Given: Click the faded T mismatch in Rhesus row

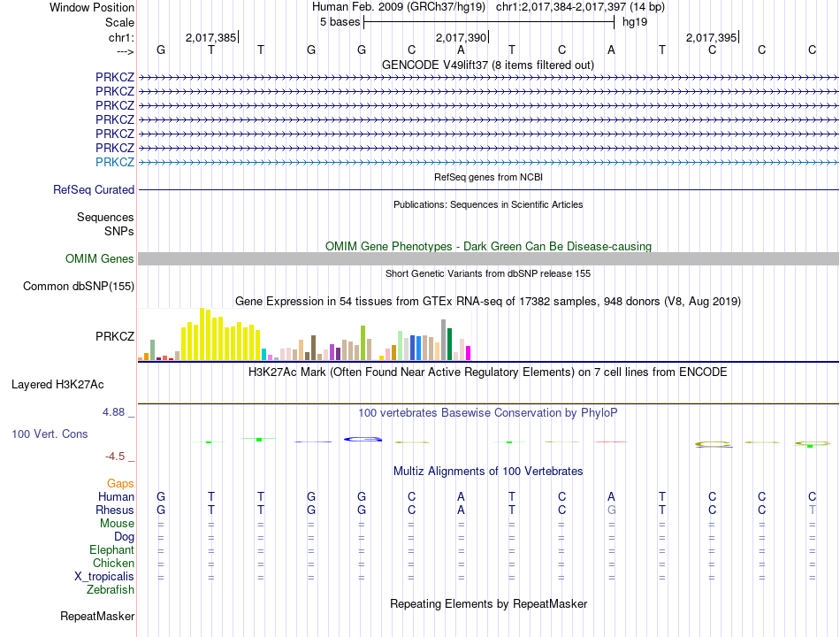Looking at the screenshot, I should click(x=812, y=510).
